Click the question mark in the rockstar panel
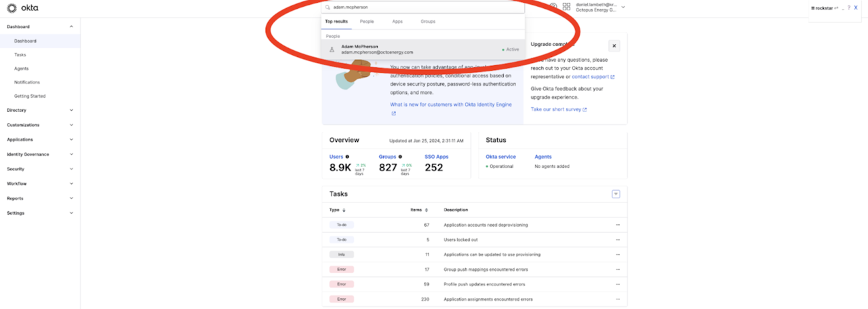This screenshot has height=309, width=868. [x=848, y=7]
